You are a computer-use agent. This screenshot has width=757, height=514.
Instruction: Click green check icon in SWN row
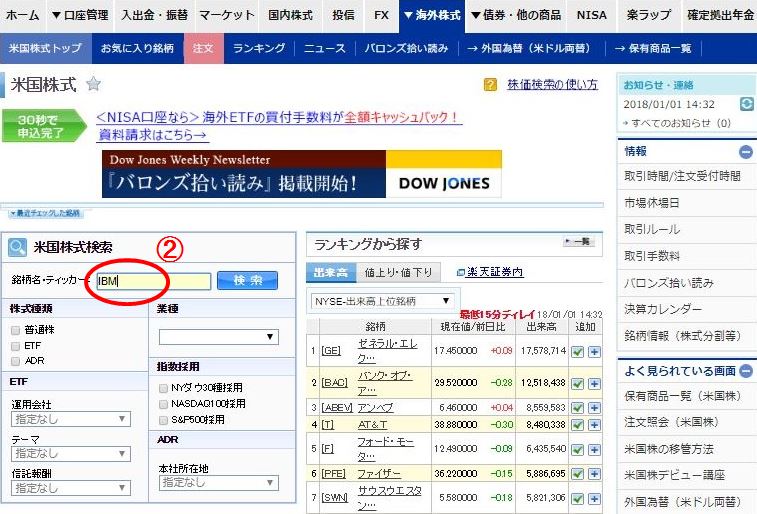point(577,498)
